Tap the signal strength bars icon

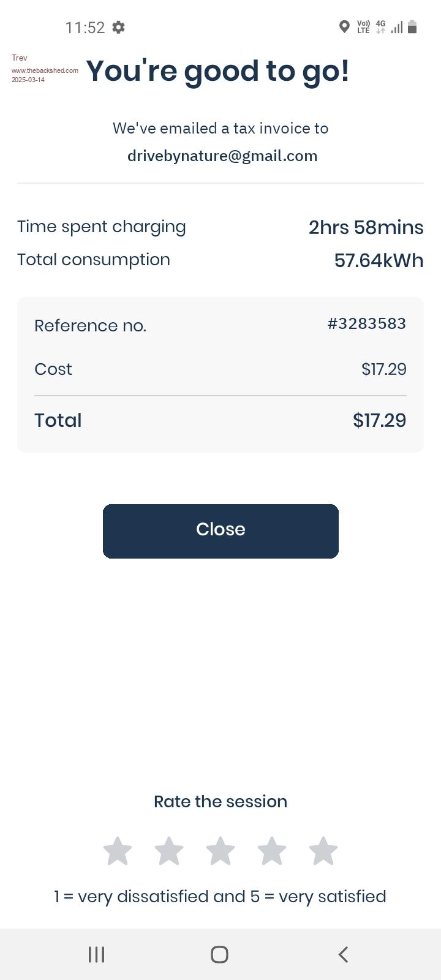pos(397,27)
